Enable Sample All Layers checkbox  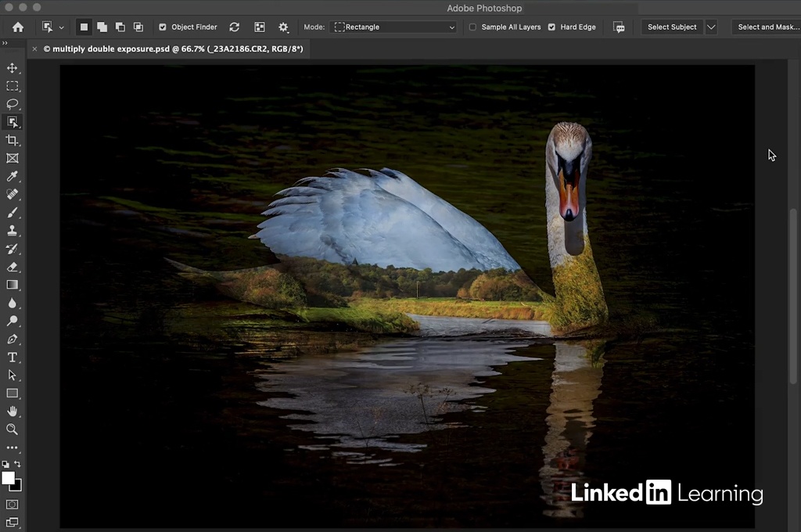click(x=472, y=27)
